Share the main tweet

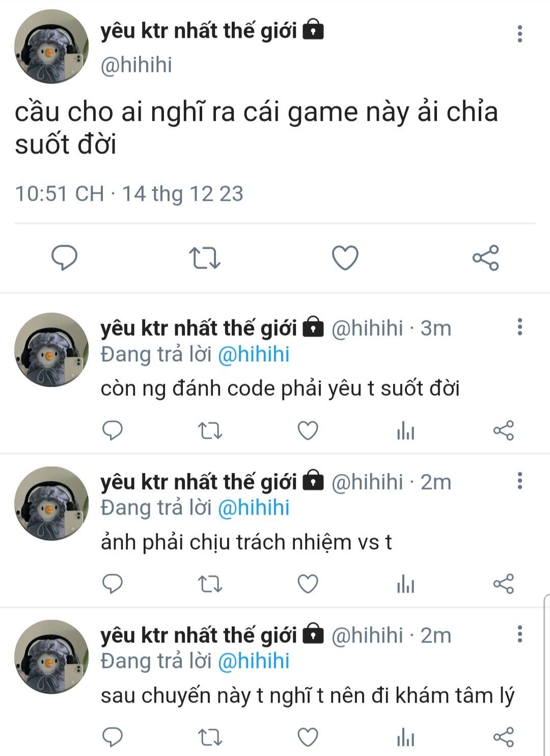[x=486, y=257]
